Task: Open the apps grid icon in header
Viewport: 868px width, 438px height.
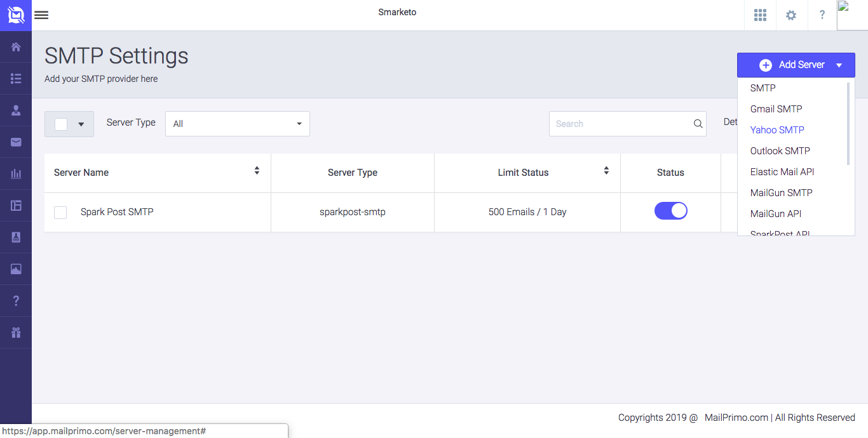Action: coord(760,15)
